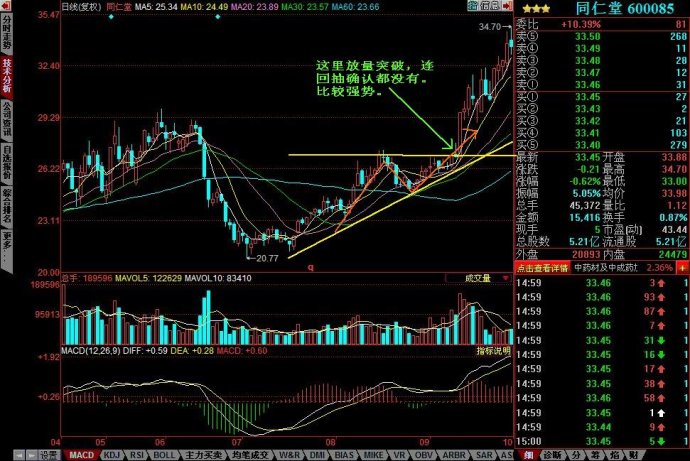Click the MA60: 23.66 legend value
The width and height of the screenshot is (690, 461).
pyautogui.click(x=355, y=7)
